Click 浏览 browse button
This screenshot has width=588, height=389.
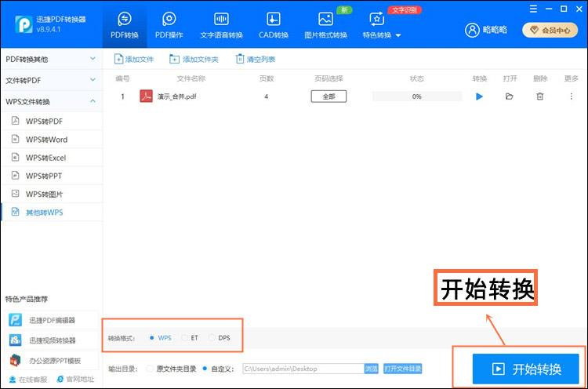(x=372, y=369)
